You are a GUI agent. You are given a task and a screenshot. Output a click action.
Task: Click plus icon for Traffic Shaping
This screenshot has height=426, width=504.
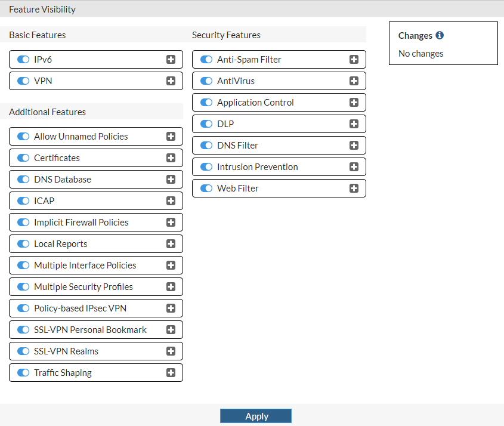[171, 373]
